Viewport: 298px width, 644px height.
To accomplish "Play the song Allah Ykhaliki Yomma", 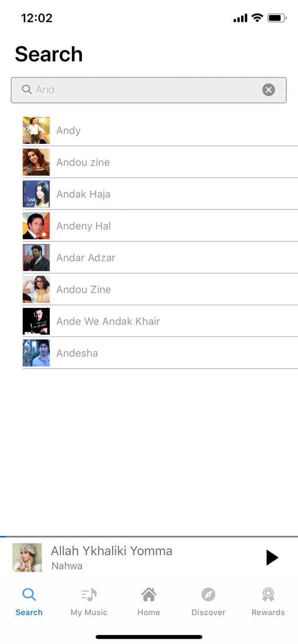I will pyautogui.click(x=272, y=557).
